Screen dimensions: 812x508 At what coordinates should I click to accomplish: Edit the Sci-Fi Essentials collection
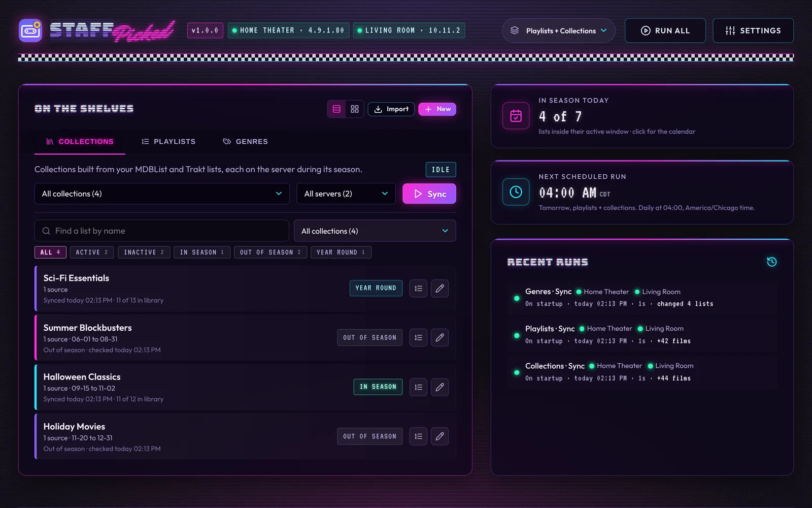(440, 289)
